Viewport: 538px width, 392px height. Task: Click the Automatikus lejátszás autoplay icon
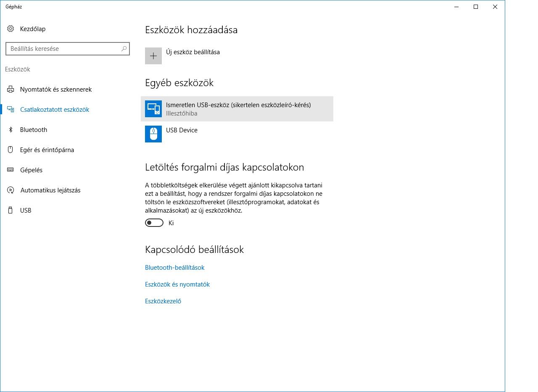11,190
